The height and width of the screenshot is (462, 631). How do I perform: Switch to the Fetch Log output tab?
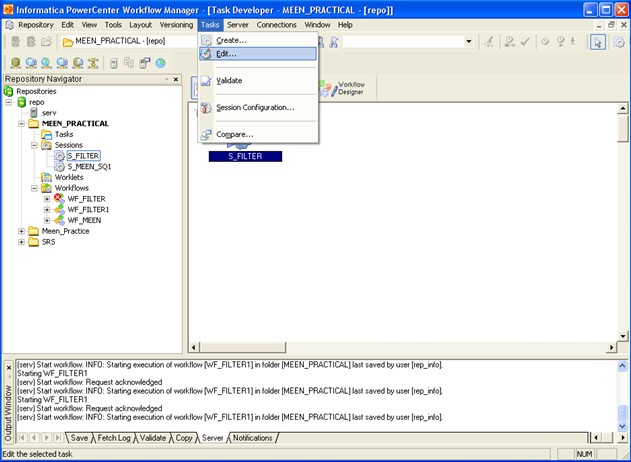[114, 438]
